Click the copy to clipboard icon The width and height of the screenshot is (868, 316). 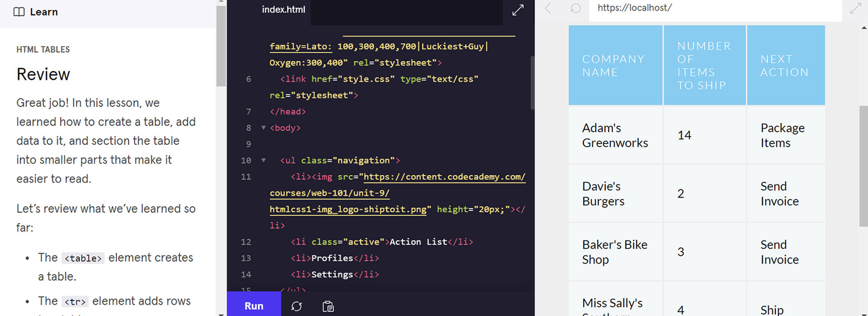328,306
